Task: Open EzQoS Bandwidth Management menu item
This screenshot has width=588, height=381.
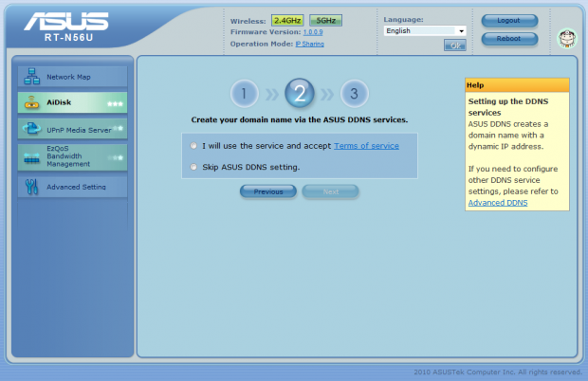Action: pyautogui.click(x=72, y=157)
